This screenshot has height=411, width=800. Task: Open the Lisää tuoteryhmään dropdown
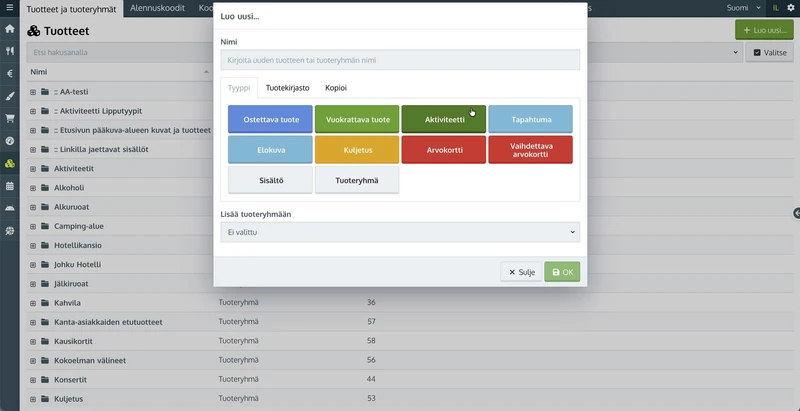click(x=400, y=232)
